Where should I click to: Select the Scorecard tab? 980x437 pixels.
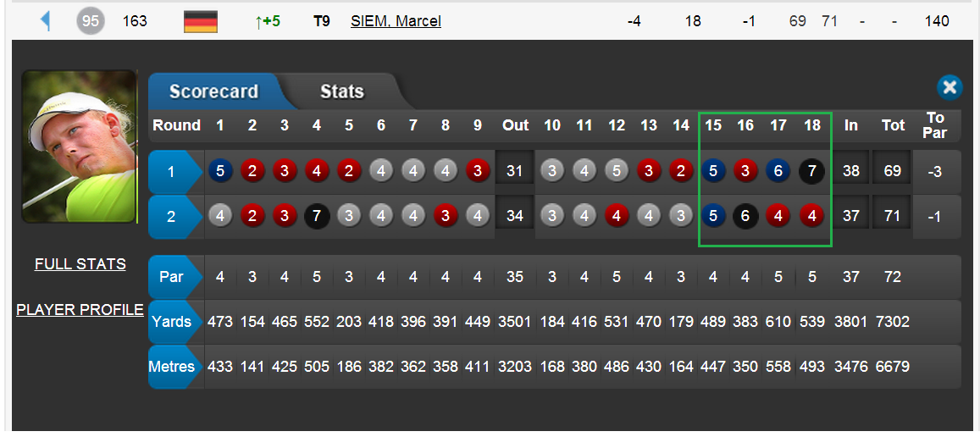point(213,92)
